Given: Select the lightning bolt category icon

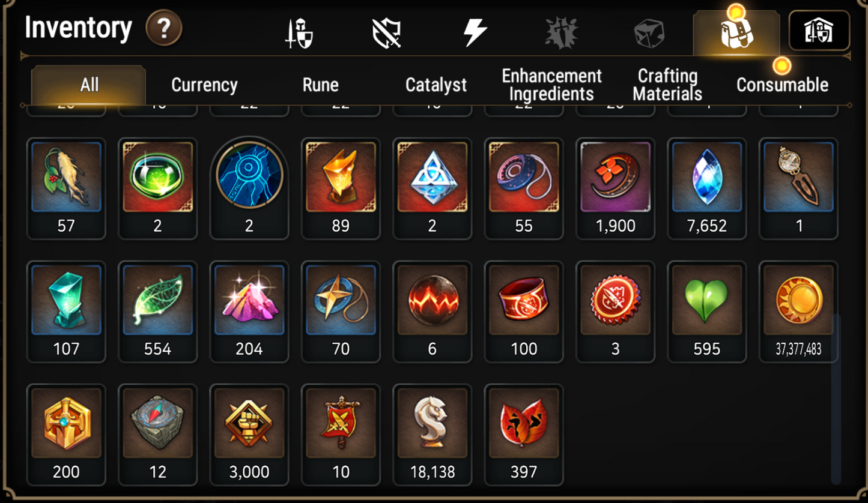Looking at the screenshot, I should [475, 32].
